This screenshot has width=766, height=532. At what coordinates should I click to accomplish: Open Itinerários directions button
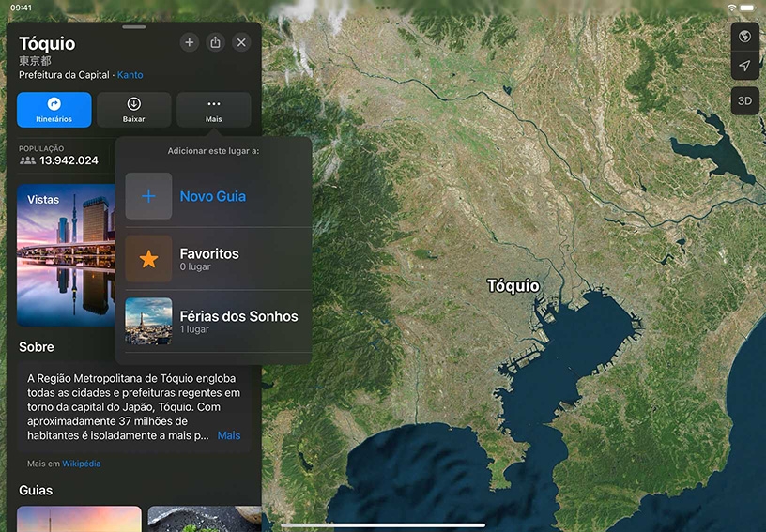point(54,110)
